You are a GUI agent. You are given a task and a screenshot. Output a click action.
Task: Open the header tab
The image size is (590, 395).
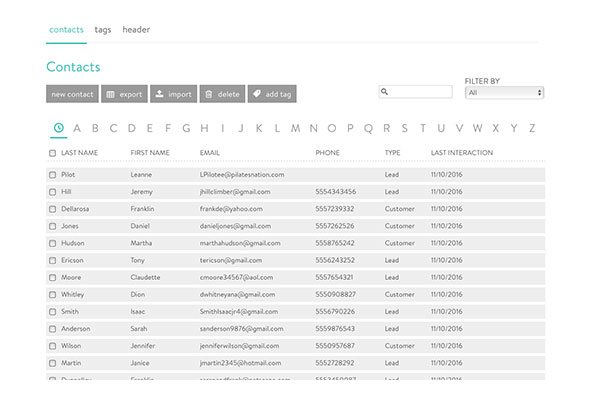[x=136, y=29]
